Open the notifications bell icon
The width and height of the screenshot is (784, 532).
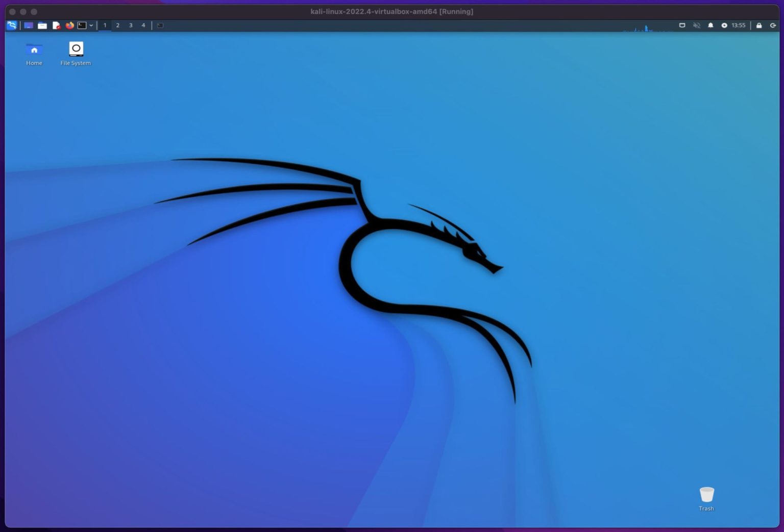(710, 26)
